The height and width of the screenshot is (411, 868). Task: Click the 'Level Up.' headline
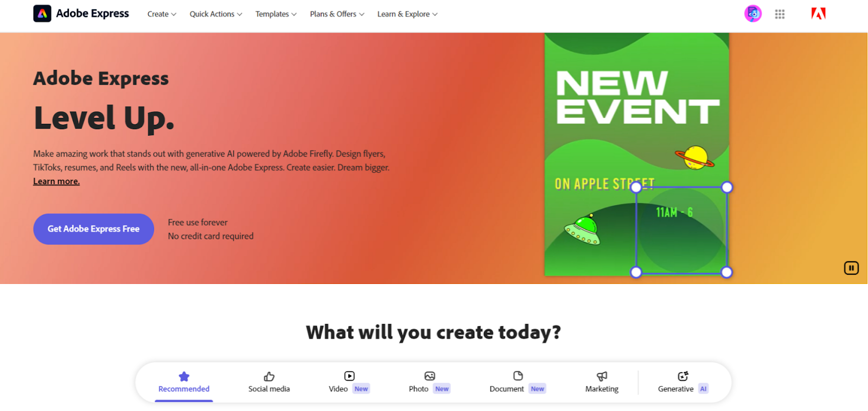coord(104,118)
